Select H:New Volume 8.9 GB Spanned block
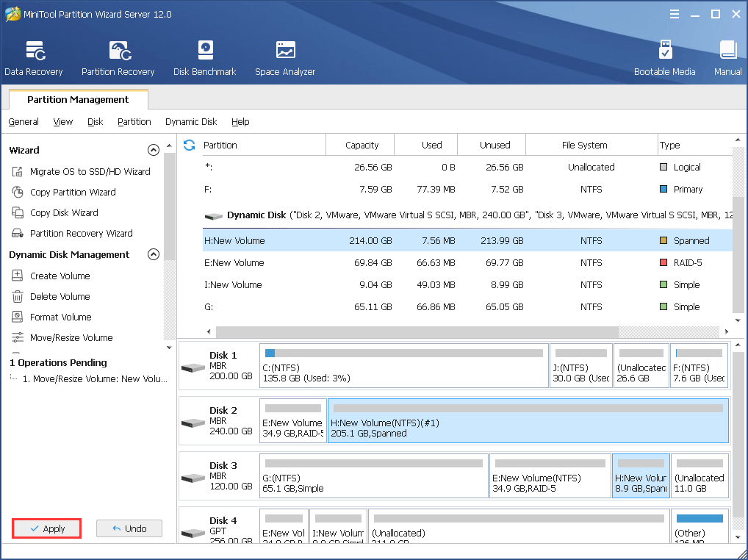Image resolution: width=748 pixels, height=560 pixels. pyautogui.click(x=641, y=475)
